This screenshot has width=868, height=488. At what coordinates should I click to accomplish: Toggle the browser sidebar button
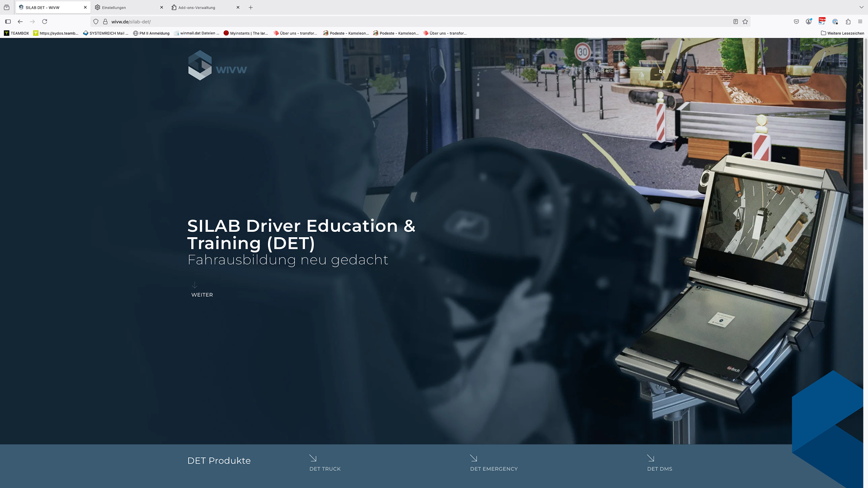tap(8, 22)
